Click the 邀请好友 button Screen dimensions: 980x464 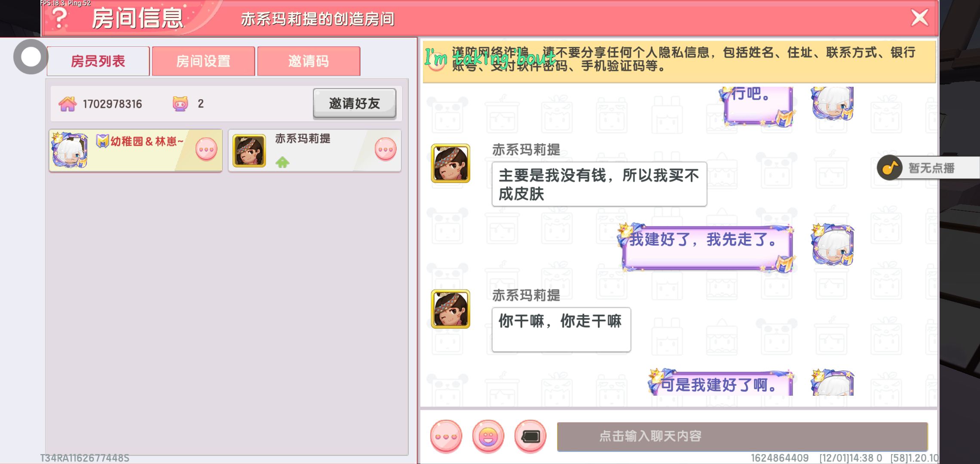point(355,103)
